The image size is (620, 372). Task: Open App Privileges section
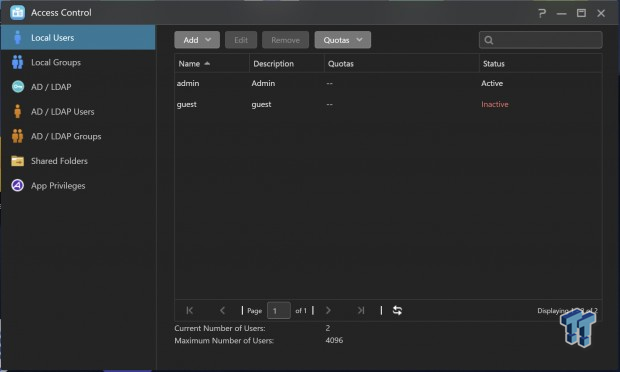(78, 185)
